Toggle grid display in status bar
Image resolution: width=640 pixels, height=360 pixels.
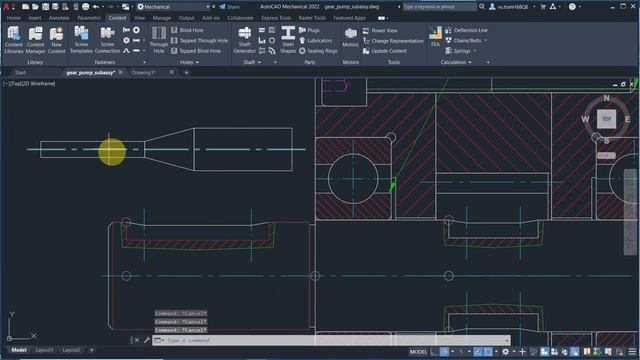(x=434, y=351)
